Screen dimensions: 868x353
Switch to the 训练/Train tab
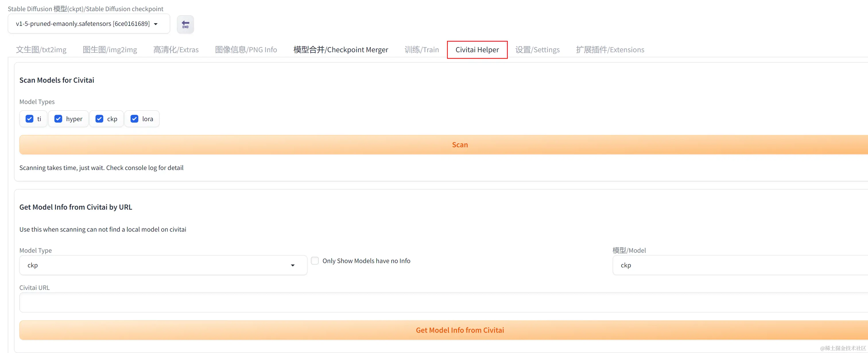click(422, 50)
